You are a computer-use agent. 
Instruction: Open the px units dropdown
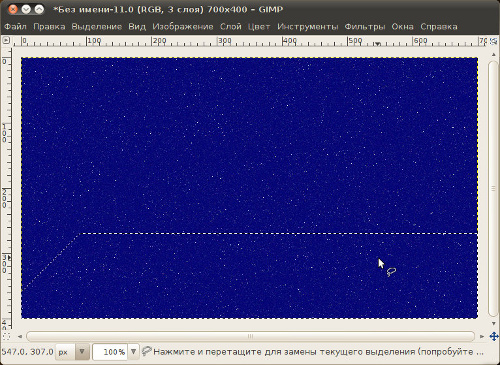[73, 352]
